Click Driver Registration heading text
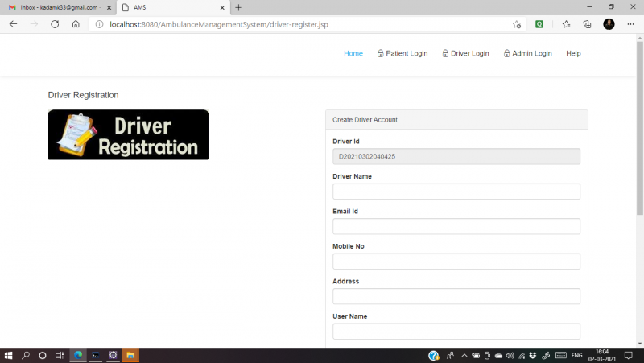The height and width of the screenshot is (363, 644). (x=84, y=95)
